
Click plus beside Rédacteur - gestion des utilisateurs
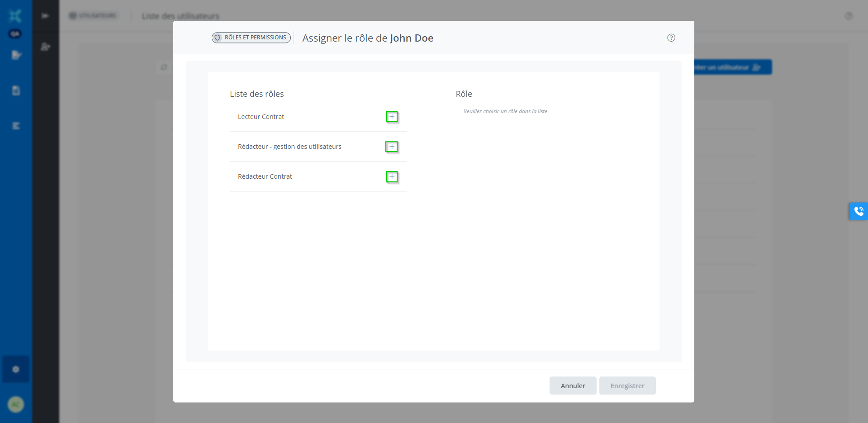(392, 147)
